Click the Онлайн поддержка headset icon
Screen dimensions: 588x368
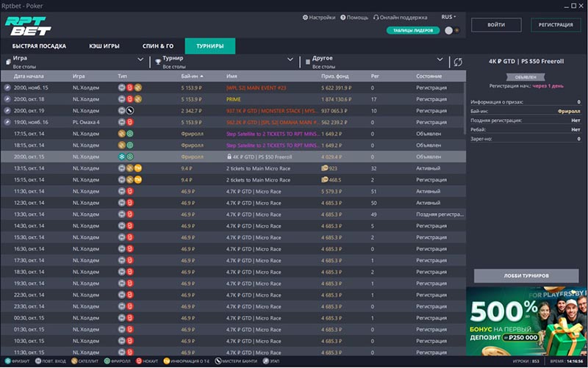coord(377,17)
